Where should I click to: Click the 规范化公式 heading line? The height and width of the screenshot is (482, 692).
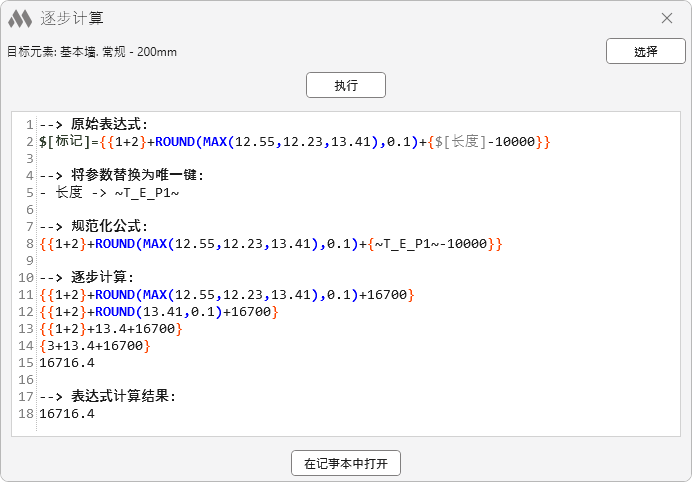pyautogui.click(x=94, y=227)
